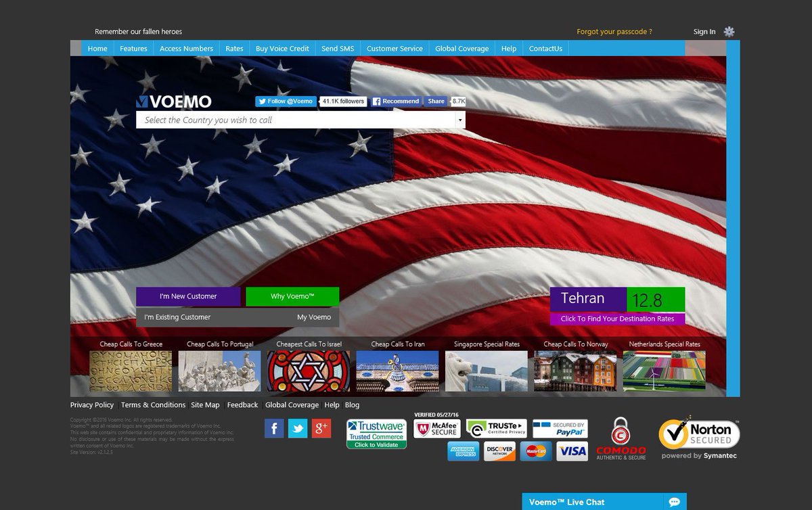Image resolution: width=812 pixels, height=510 pixels.
Task: Follow @Voemo on Twitter
Action: (284, 101)
